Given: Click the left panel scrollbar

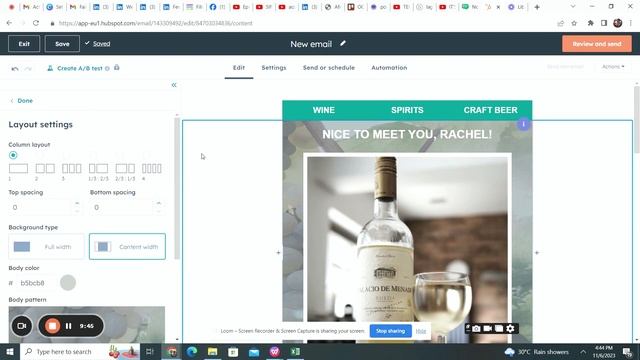Looking at the screenshot, I should click(177, 188).
